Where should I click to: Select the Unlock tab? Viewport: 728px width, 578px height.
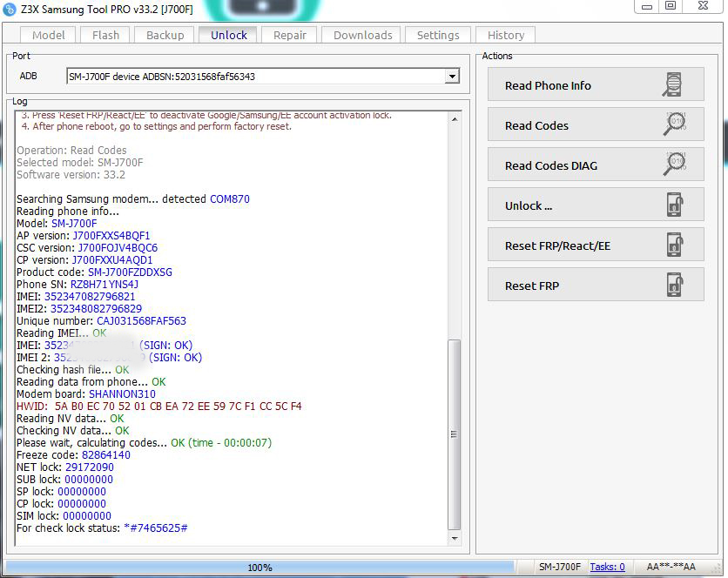[x=228, y=35]
